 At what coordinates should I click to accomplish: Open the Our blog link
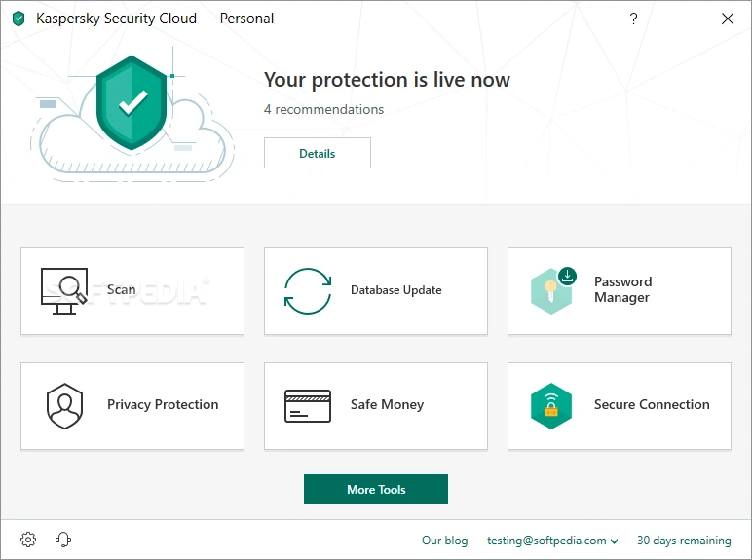[x=444, y=541]
